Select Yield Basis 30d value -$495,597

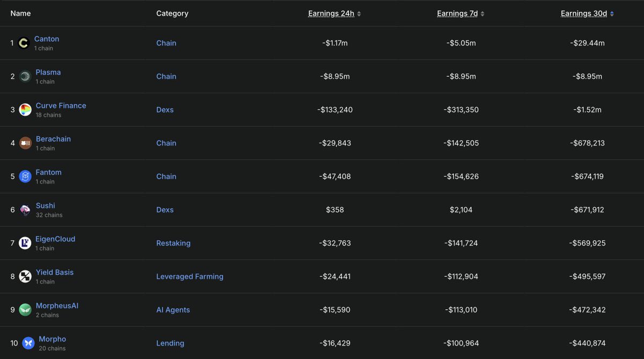(587, 276)
